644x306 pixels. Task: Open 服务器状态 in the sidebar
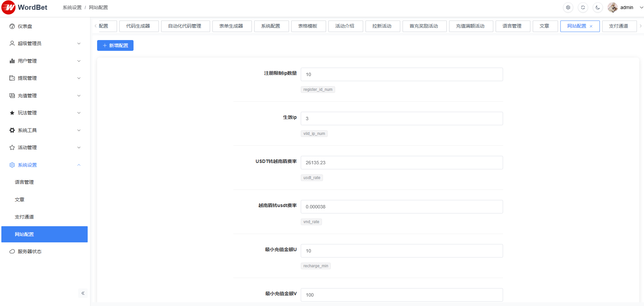pos(30,251)
